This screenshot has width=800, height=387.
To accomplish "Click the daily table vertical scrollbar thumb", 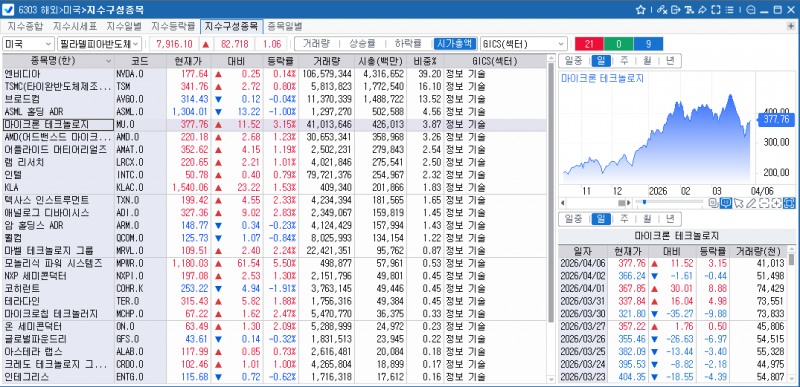I will coord(791,260).
